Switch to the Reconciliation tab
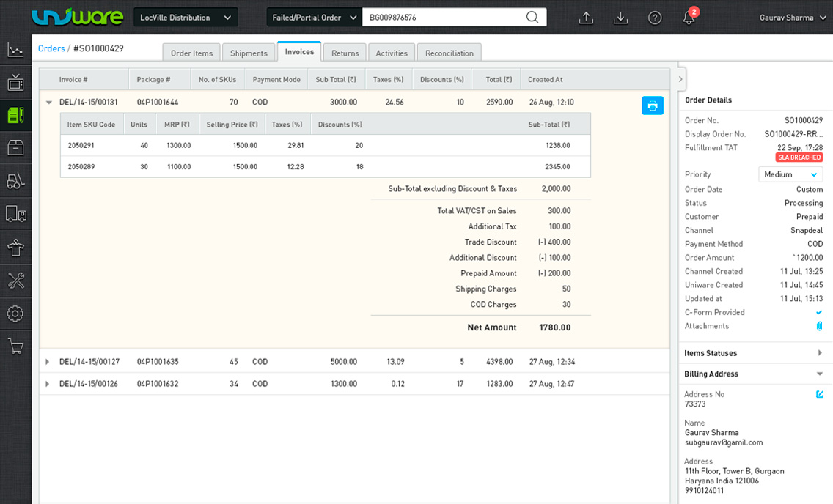This screenshot has height=504, width=833. pyautogui.click(x=449, y=53)
